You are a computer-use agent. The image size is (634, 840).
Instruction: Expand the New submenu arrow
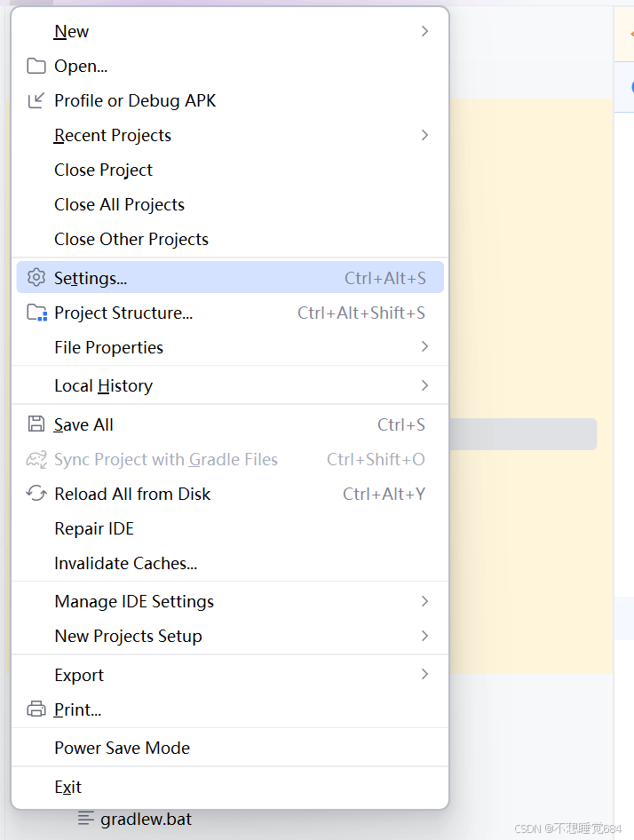pos(424,31)
